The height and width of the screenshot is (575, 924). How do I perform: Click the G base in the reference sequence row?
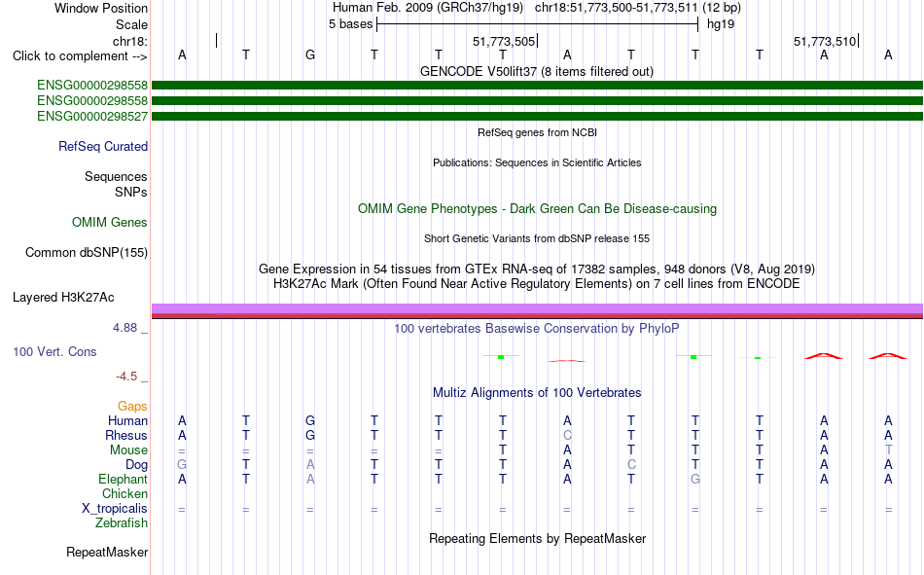[x=310, y=54]
